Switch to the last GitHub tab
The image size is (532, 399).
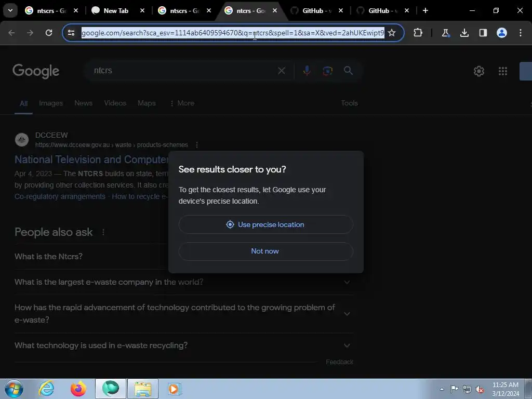click(x=378, y=10)
